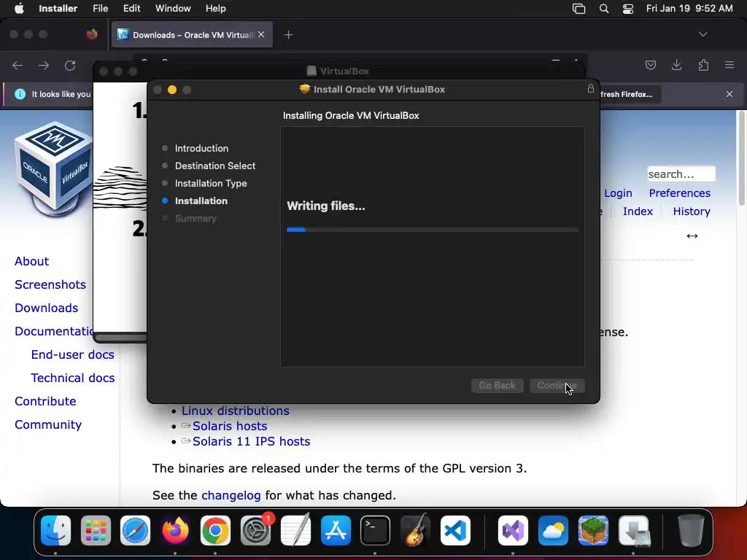Select the Downloads – Oracle VM VirtualBox tab
The height and width of the screenshot is (560, 747).
[x=192, y=35]
